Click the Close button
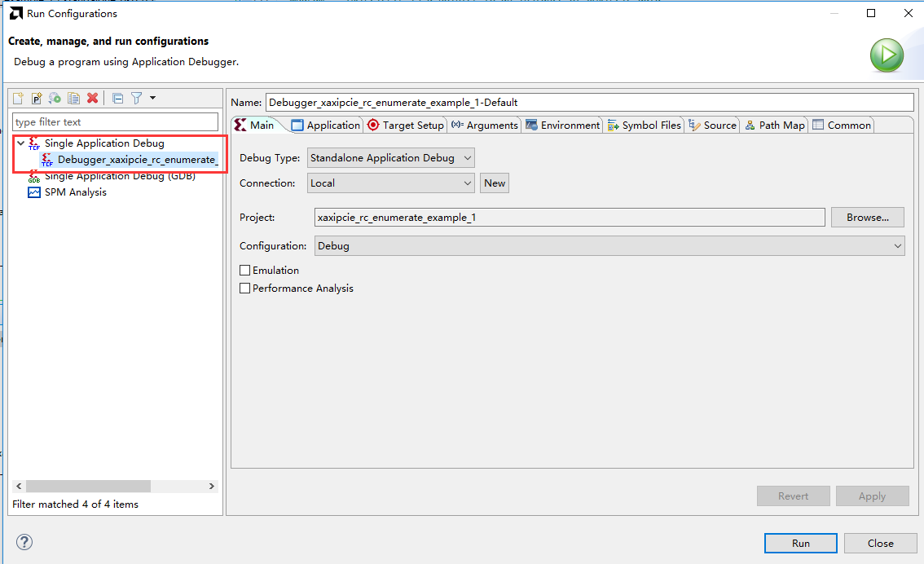This screenshot has height=564, width=924. click(x=880, y=544)
